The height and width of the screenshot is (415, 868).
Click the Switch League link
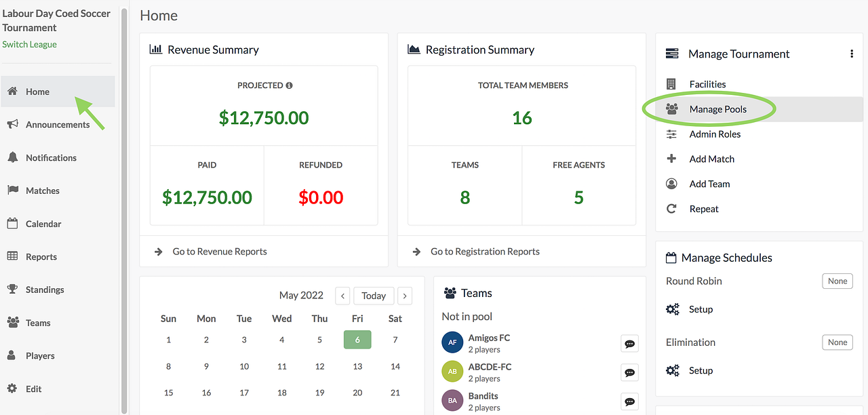[x=29, y=45]
